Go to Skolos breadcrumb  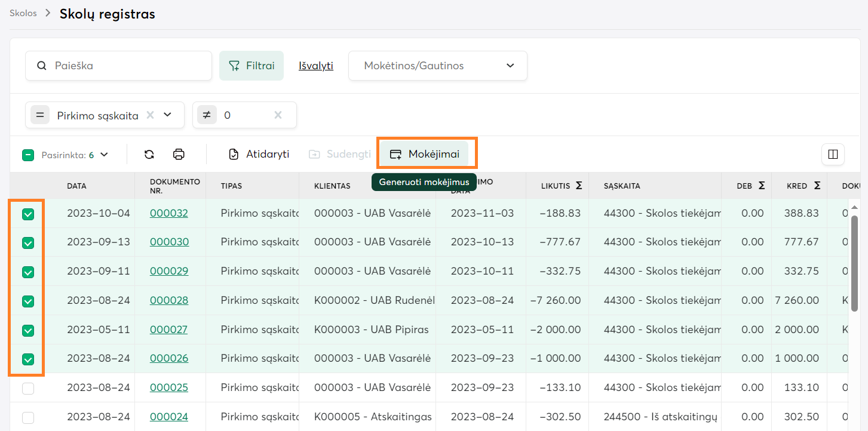click(x=23, y=13)
